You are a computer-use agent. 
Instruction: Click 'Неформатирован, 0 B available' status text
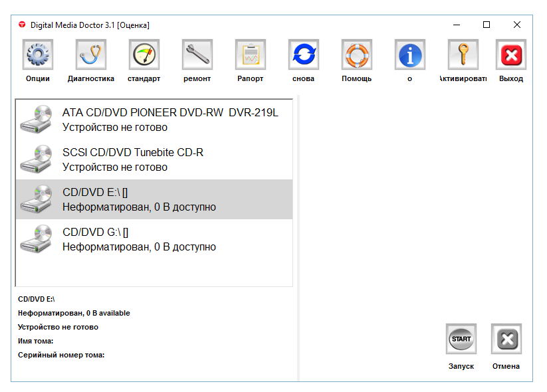[x=74, y=313]
